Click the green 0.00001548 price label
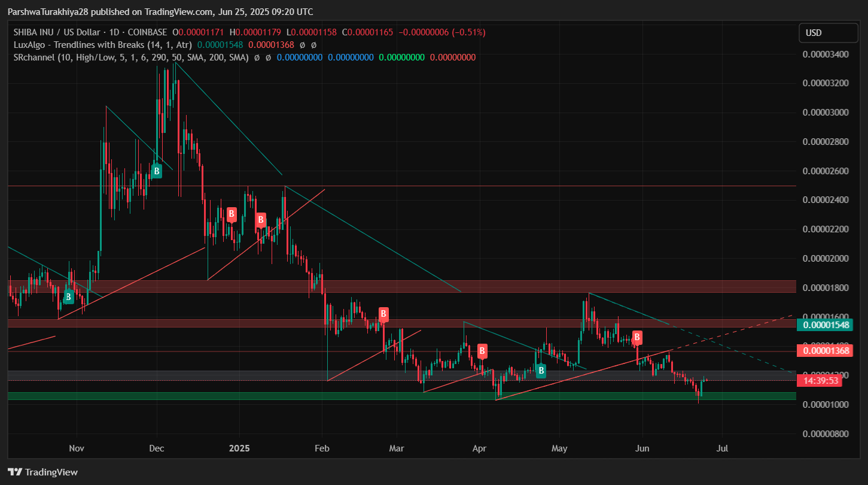 click(x=826, y=325)
